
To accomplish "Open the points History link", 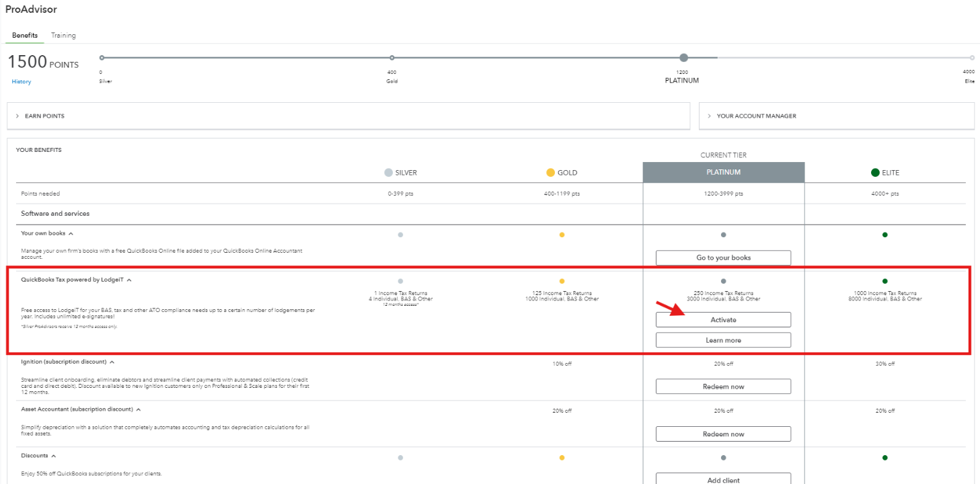I will coord(22,81).
